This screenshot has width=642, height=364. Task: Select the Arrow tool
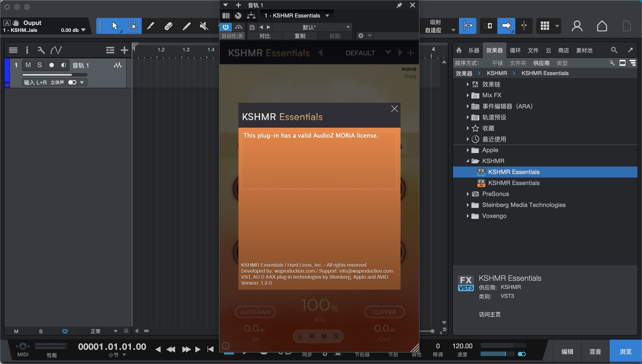coord(115,26)
